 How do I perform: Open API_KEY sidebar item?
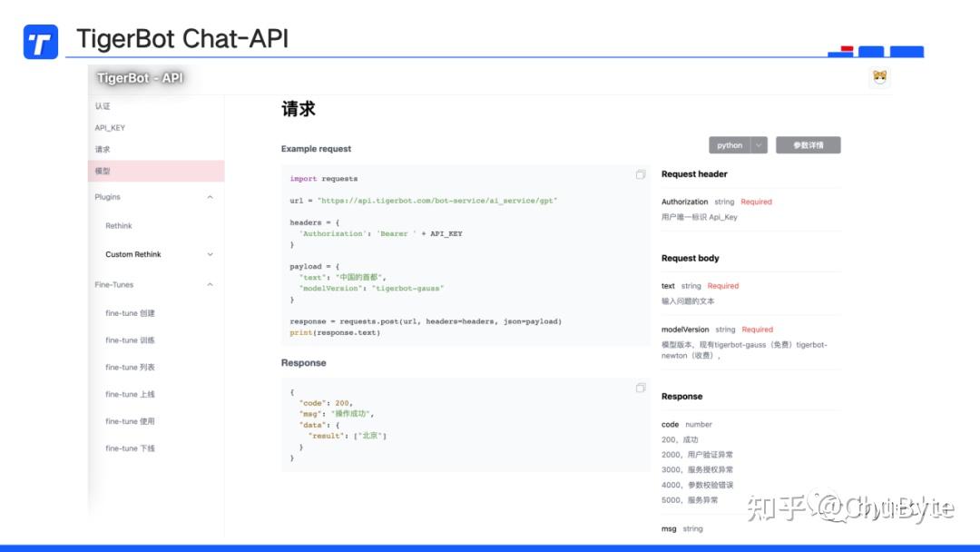click(x=110, y=127)
